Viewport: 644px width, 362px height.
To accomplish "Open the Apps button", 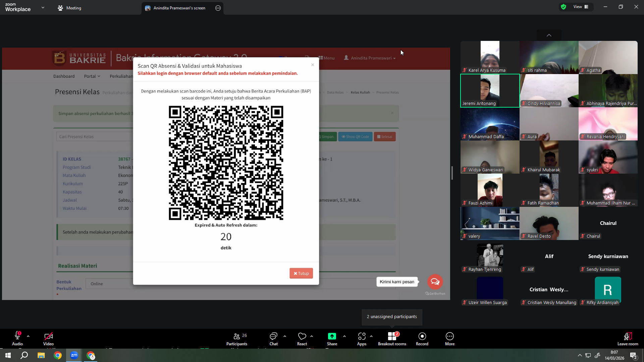I will pos(362,339).
